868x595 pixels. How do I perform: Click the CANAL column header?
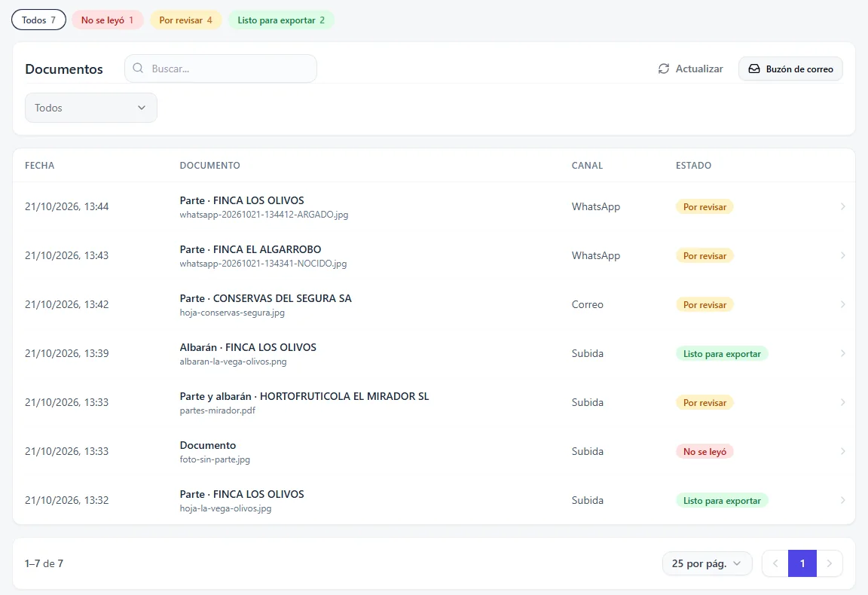(x=588, y=166)
